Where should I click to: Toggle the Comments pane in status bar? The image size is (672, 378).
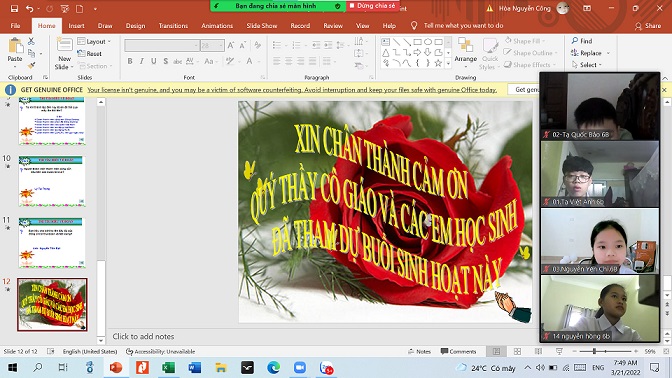(458, 351)
